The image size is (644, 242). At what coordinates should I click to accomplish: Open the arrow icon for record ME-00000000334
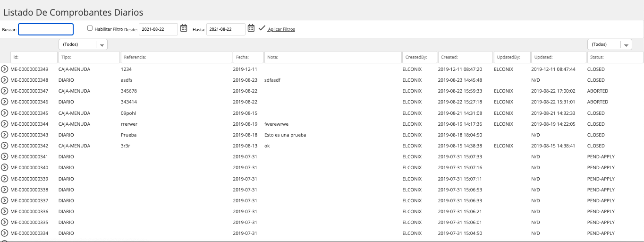coord(5,233)
